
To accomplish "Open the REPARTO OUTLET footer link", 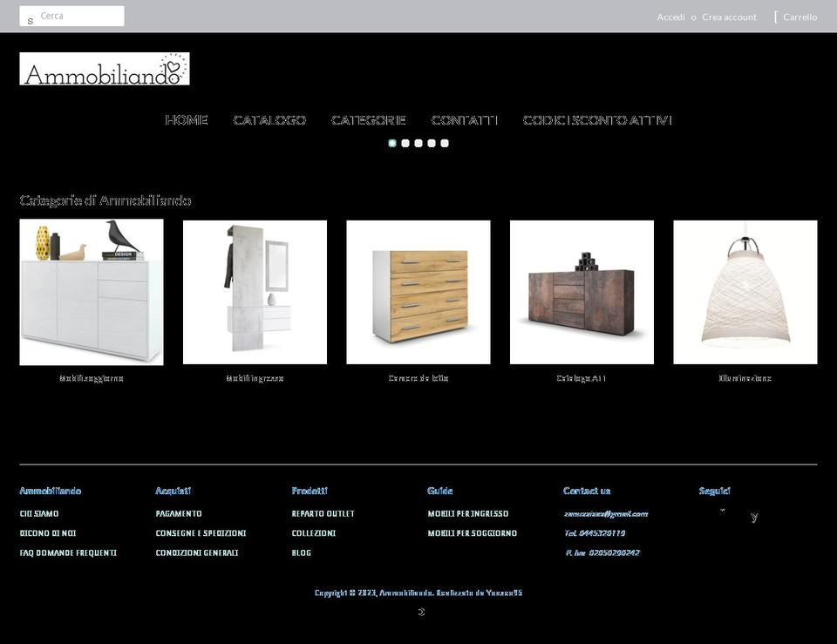I will coord(323,514).
